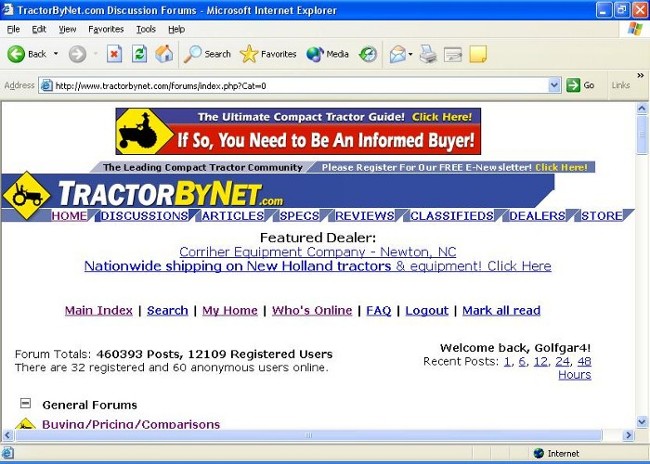650x464 pixels.
Task: Select the REVIEWS navigation tab
Action: (365, 216)
